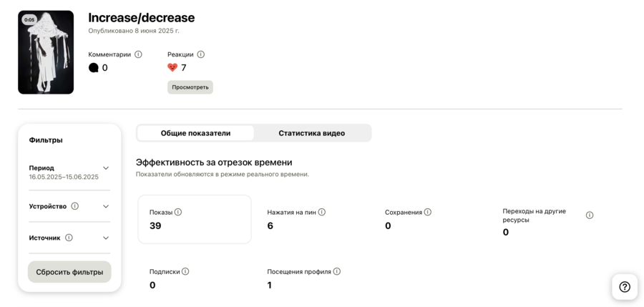Expand the Период date range filter
This screenshot has height=307, width=644.
tap(106, 169)
